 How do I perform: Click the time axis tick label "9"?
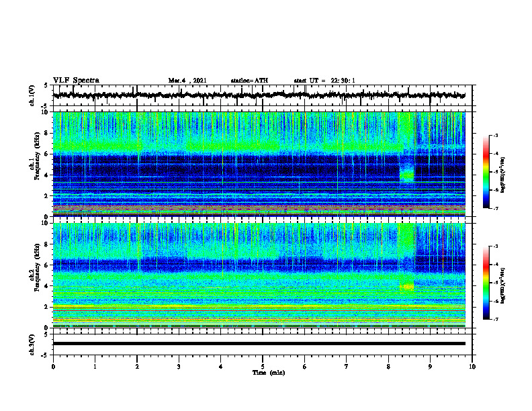coord(430,367)
